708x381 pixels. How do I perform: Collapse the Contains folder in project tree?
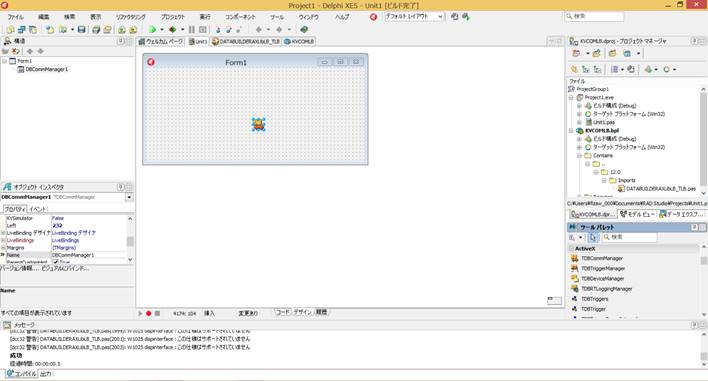click(579, 155)
